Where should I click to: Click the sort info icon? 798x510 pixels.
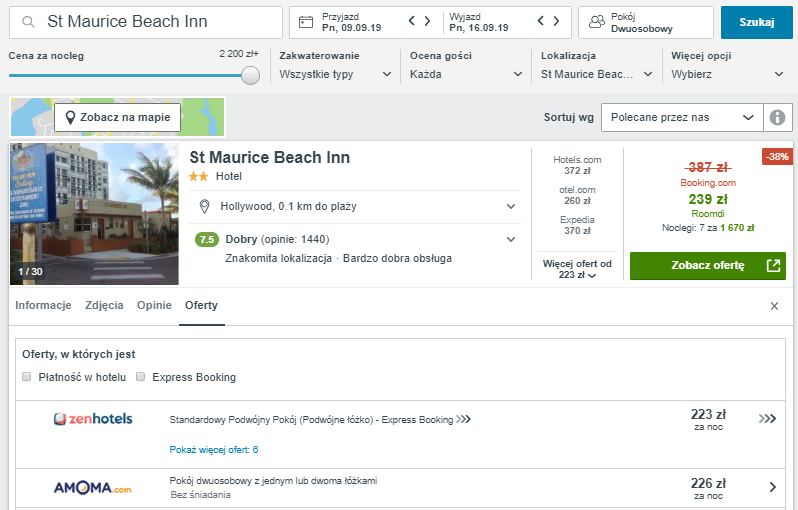coord(776,117)
